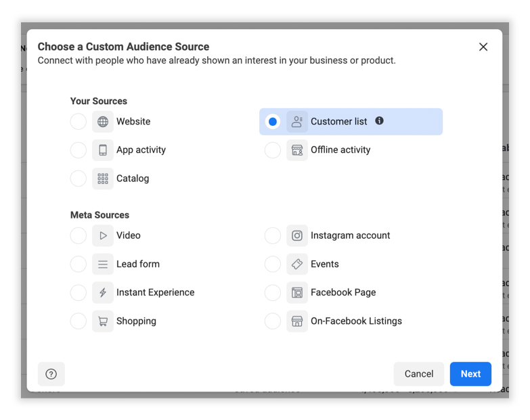
Task: Click the Events ticket icon
Action: tap(297, 264)
